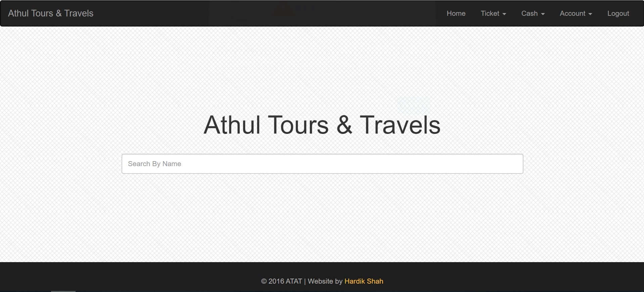Click the large Athul Tours & Travels heading

(322, 125)
